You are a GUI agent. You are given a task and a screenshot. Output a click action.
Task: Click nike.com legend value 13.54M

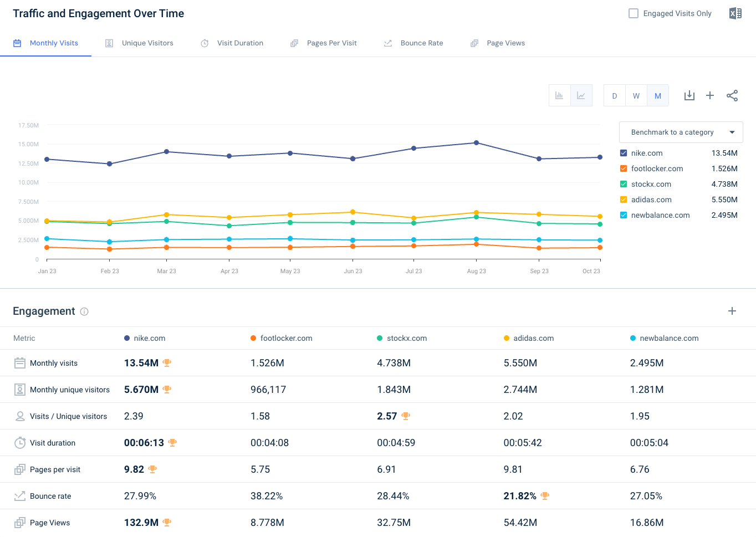click(724, 153)
